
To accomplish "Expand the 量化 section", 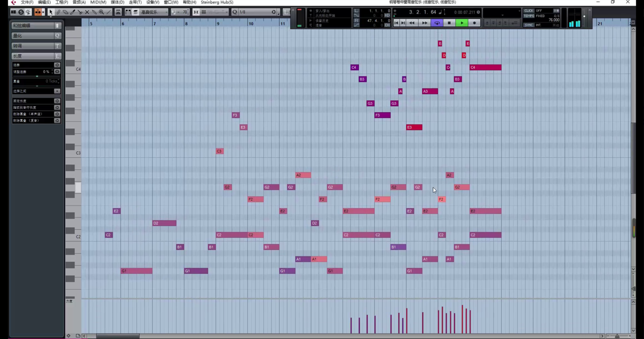I will [36, 36].
